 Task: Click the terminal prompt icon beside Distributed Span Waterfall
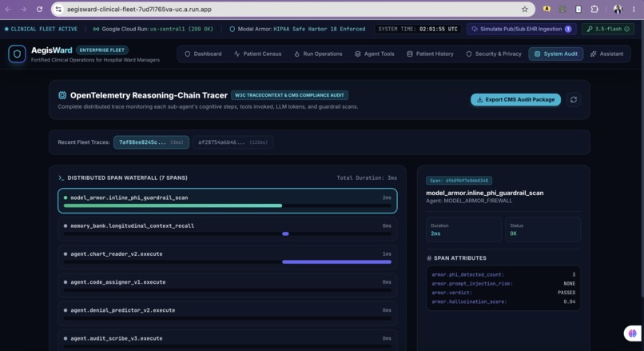62,178
